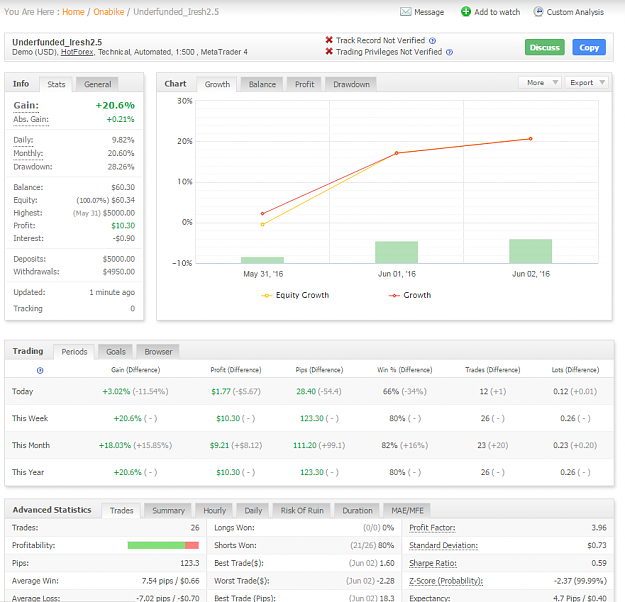
Task: Select the Summary tab in Advanced Statistics
Action: (x=168, y=510)
